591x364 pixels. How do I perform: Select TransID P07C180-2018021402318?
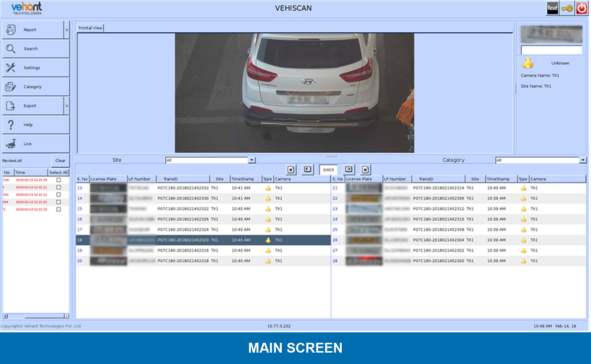point(183,261)
